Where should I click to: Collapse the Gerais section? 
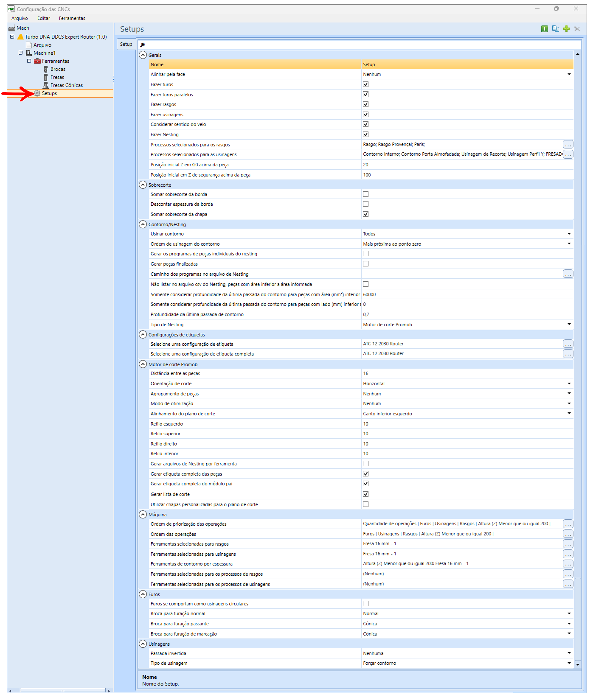[143, 55]
